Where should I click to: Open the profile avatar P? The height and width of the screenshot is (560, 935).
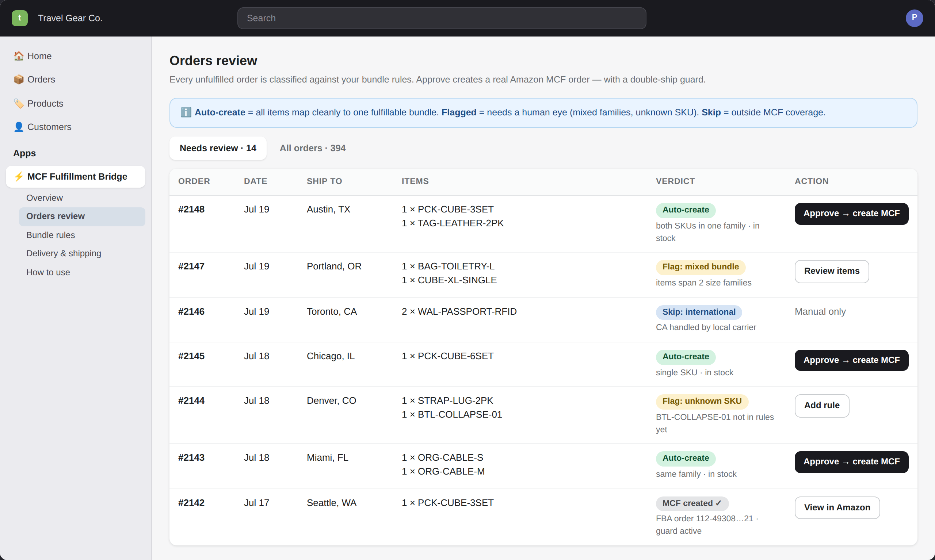(914, 18)
